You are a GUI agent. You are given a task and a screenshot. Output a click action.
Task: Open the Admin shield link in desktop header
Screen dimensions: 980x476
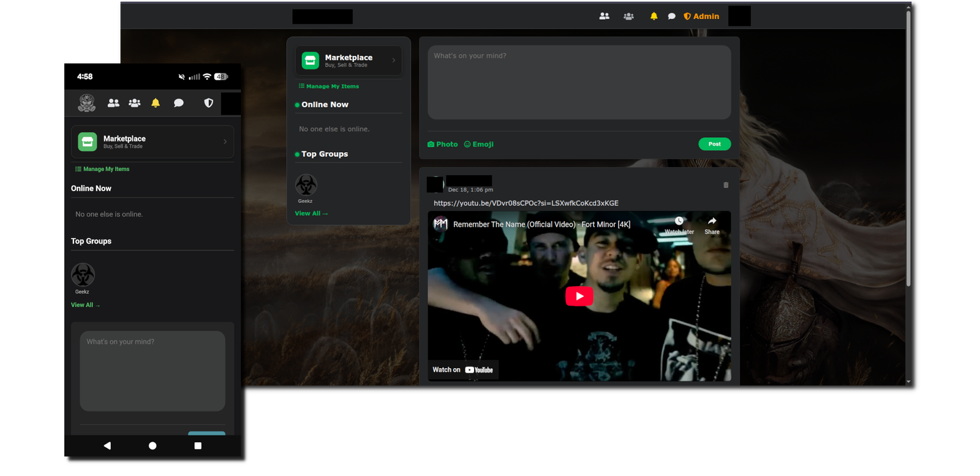click(701, 17)
